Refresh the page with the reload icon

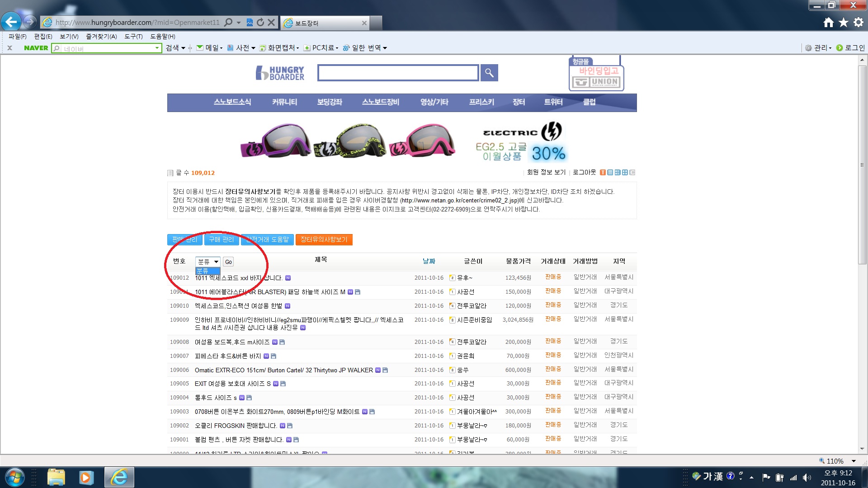260,22
